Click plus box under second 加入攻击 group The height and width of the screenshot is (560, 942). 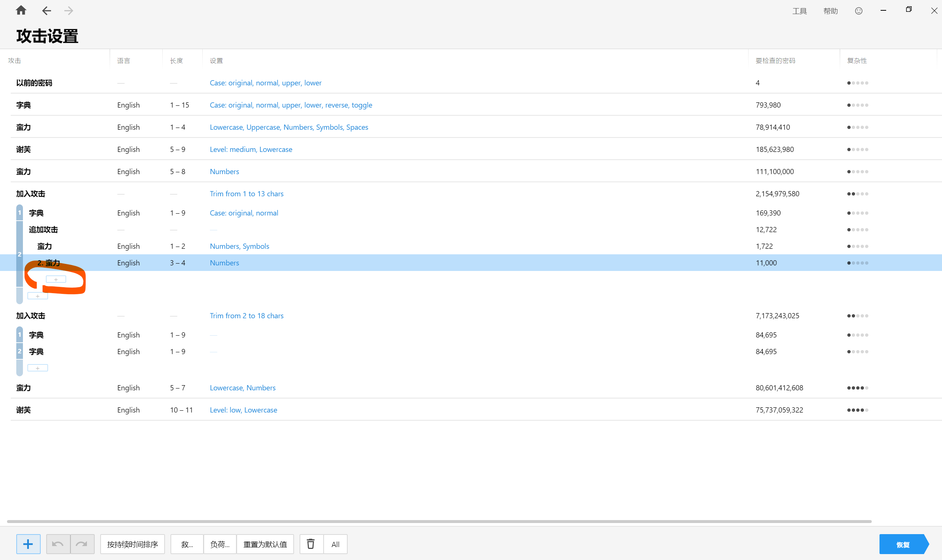click(37, 368)
